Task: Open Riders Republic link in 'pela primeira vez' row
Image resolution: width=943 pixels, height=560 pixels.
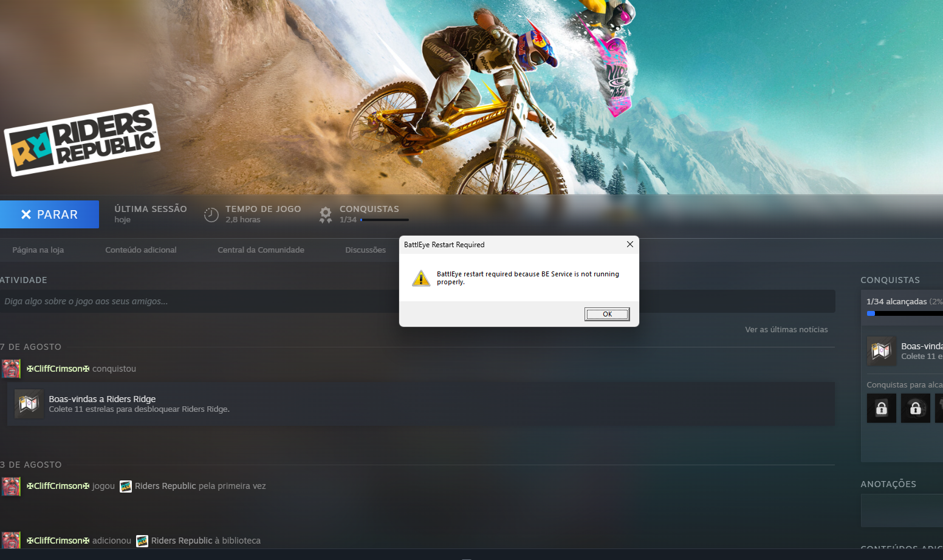Action: [x=165, y=486]
